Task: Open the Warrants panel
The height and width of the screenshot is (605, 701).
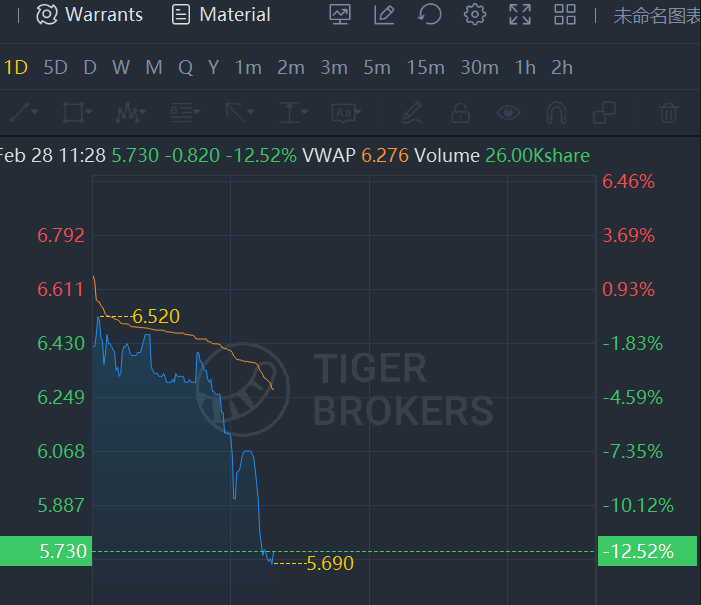Action: (90, 15)
